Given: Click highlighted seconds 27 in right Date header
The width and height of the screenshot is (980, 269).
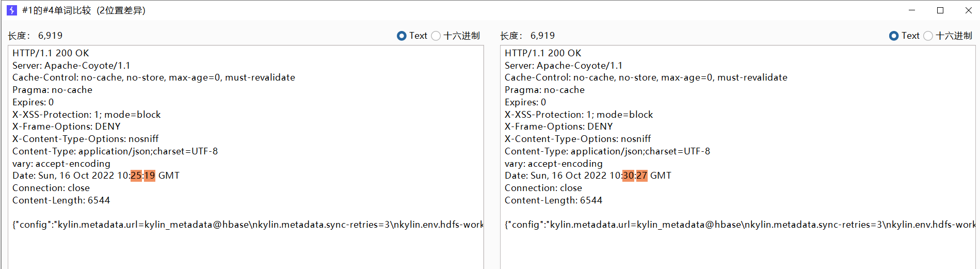Looking at the screenshot, I should [641, 176].
